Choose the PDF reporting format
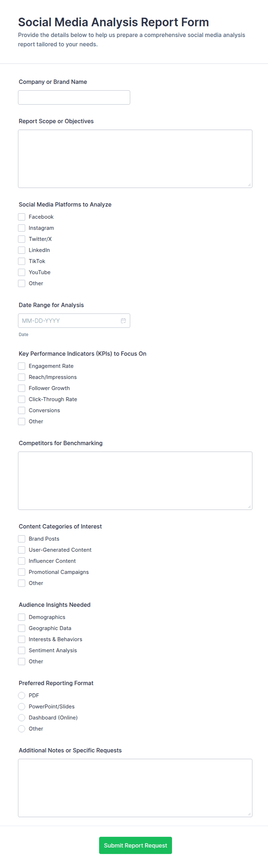Viewport: 268px width, 868px height. pyautogui.click(x=22, y=695)
